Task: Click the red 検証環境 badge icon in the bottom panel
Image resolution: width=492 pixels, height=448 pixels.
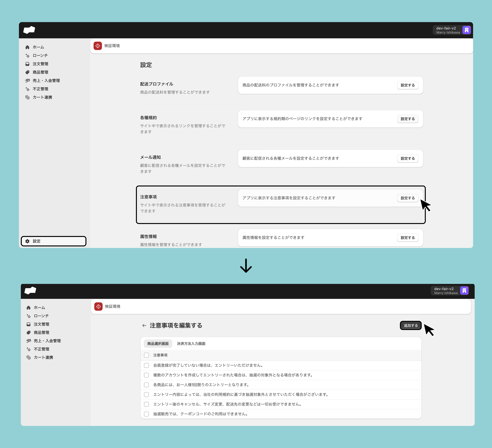Action: pos(98,306)
